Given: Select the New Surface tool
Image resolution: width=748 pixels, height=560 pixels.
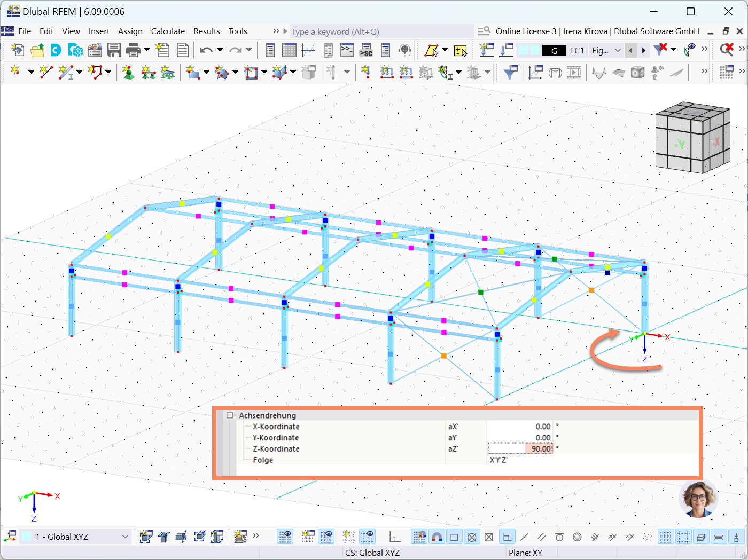Looking at the screenshot, I should pos(193,72).
